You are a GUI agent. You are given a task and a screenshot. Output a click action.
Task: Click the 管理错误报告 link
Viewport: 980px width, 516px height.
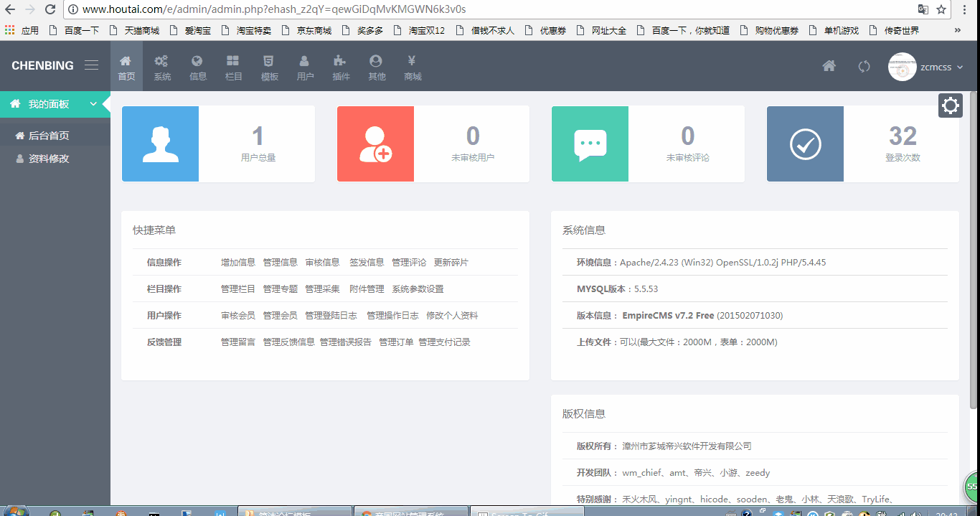(x=346, y=342)
